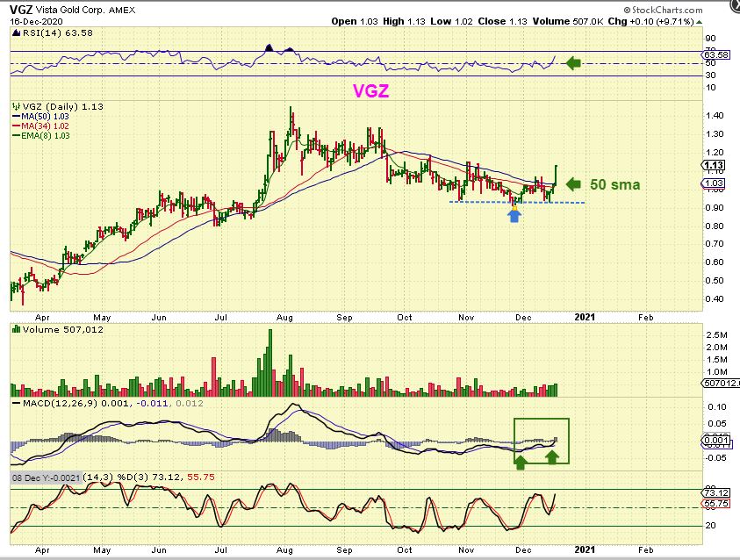Click the Chg +0.10 (+9.71%) value
The image size is (740, 560).
(650, 21)
